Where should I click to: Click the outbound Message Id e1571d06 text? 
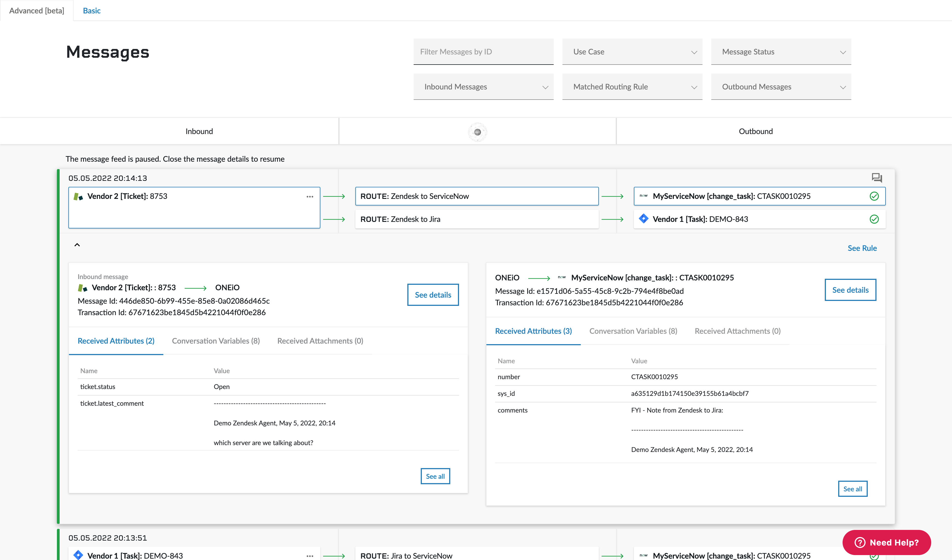[589, 291]
